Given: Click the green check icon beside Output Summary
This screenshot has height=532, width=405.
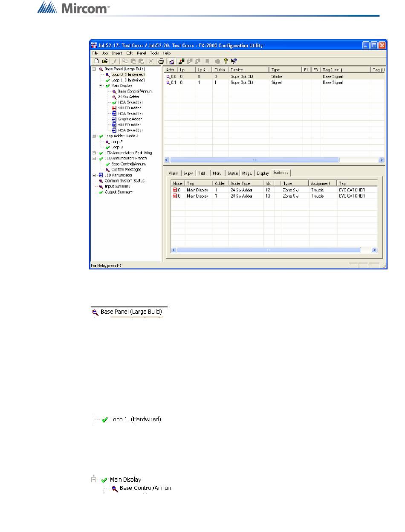Looking at the screenshot, I should click(x=101, y=192).
